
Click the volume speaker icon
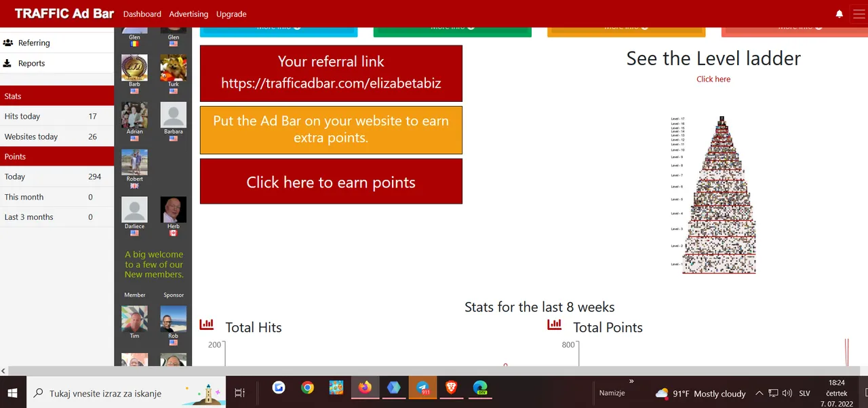(x=787, y=393)
